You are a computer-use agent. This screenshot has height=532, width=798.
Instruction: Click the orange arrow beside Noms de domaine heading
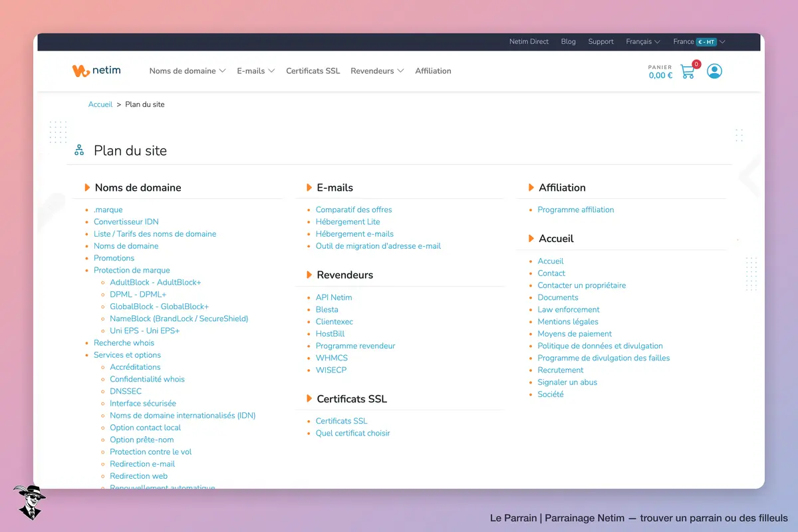[87, 188]
